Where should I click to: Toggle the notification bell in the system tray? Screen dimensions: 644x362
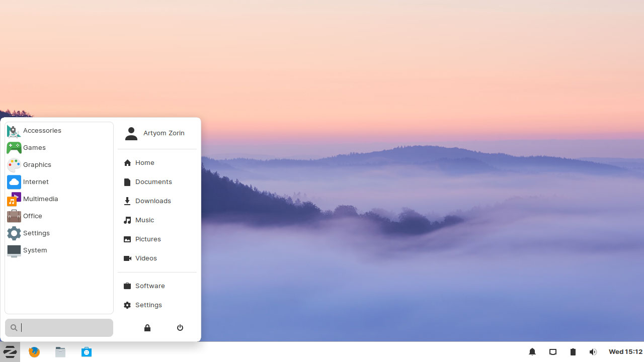point(532,351)
